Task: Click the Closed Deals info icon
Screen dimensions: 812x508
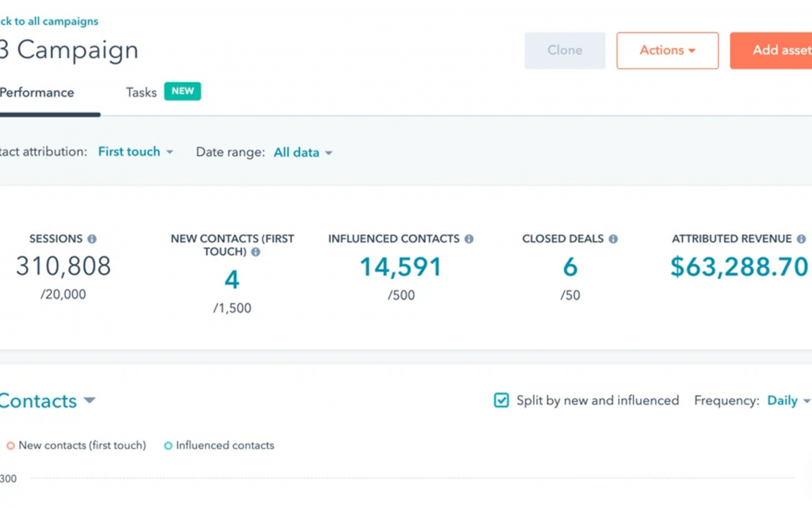Action: 614,239
